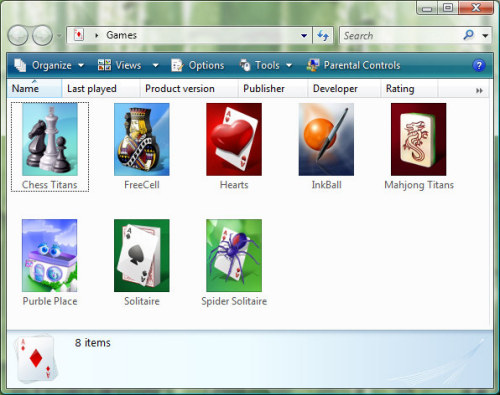This screenshot has width=500, height=395.
Task: Click the "Spider Solitaire" label
Action: pos(234,301)
